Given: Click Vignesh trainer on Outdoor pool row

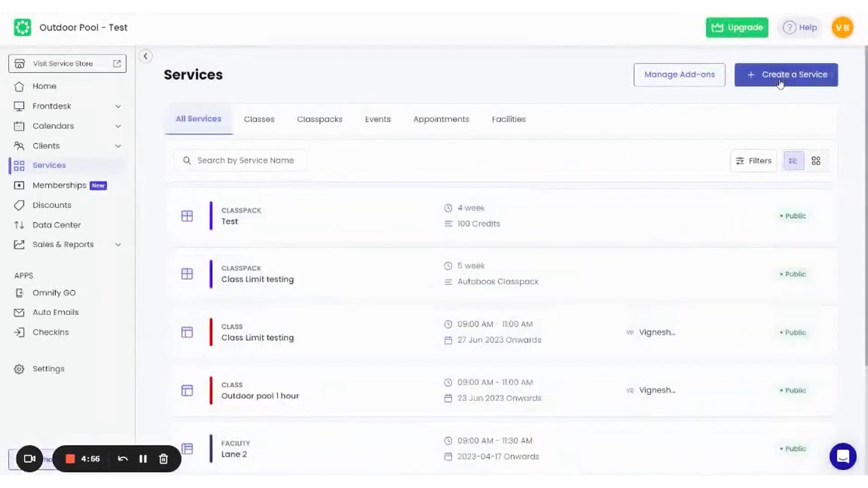Looking at the screenshot, I should point(657,390).
